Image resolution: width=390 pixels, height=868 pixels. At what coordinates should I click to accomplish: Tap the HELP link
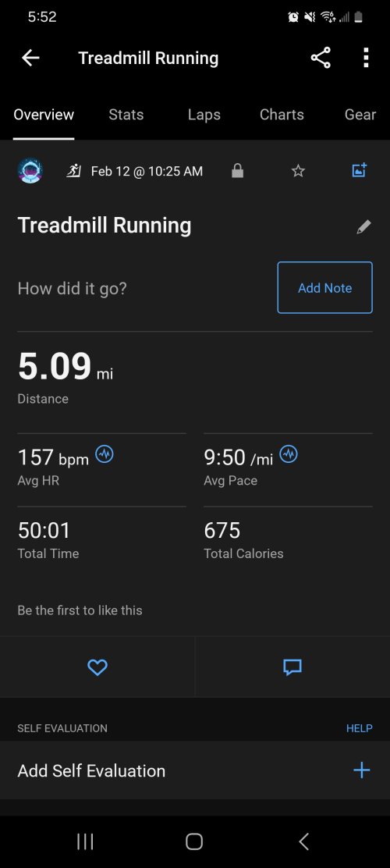pyautogui.click(x=360, y=728)
